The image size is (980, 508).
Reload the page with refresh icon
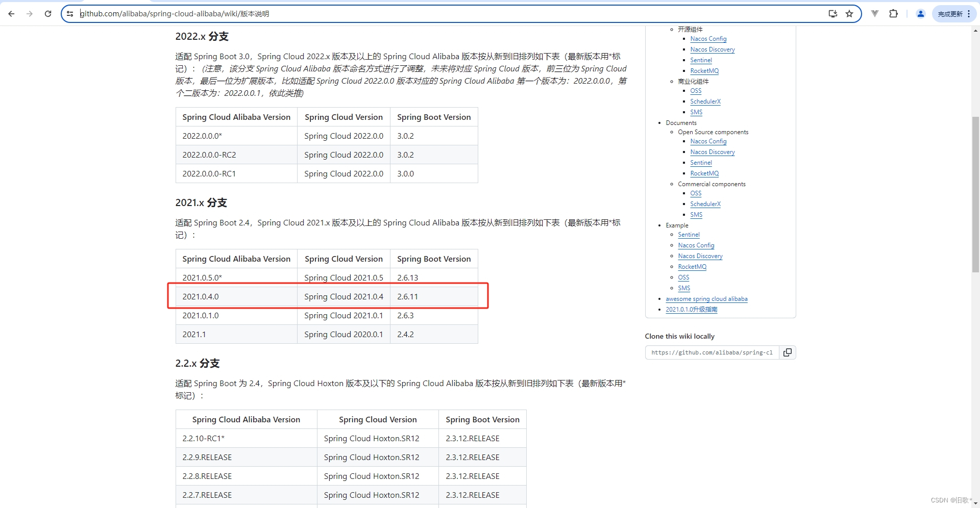(48, 14)
